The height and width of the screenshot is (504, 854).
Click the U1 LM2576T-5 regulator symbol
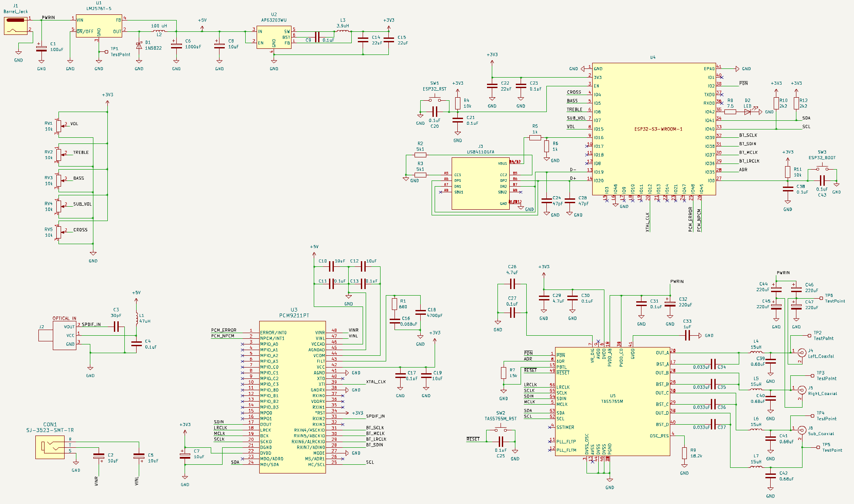pyautogui.click(x=99, y=26)
